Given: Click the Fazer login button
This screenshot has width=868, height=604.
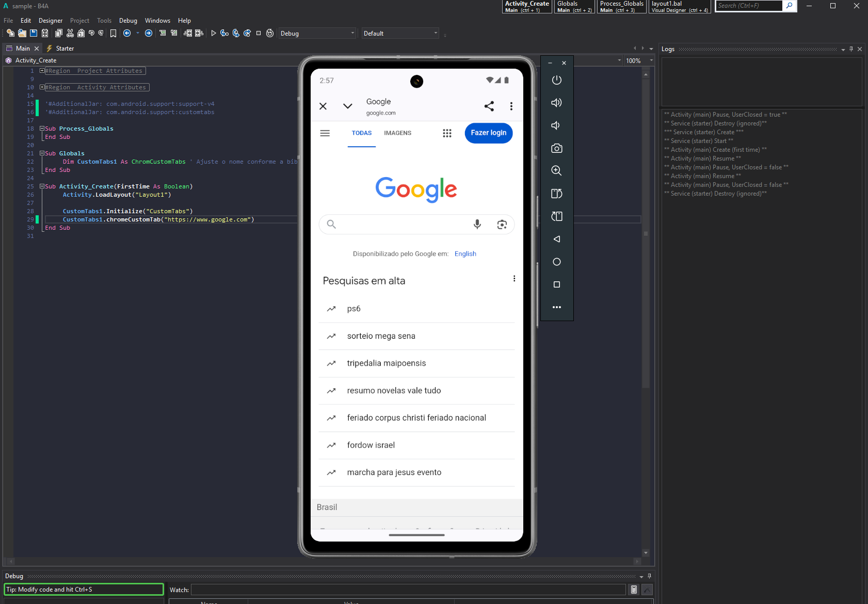Looking at the screenshot, I should (x=489, y=133).
